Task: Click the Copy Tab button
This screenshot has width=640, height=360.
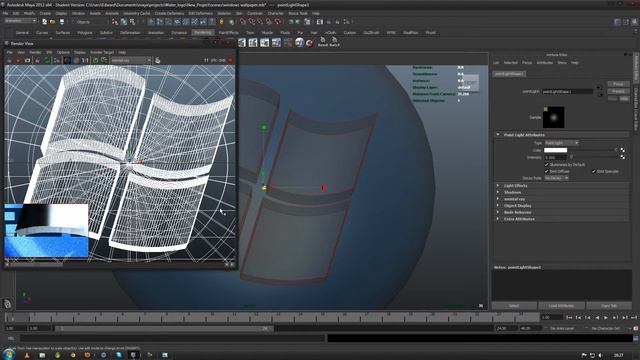Action: (x=609, y=306)
